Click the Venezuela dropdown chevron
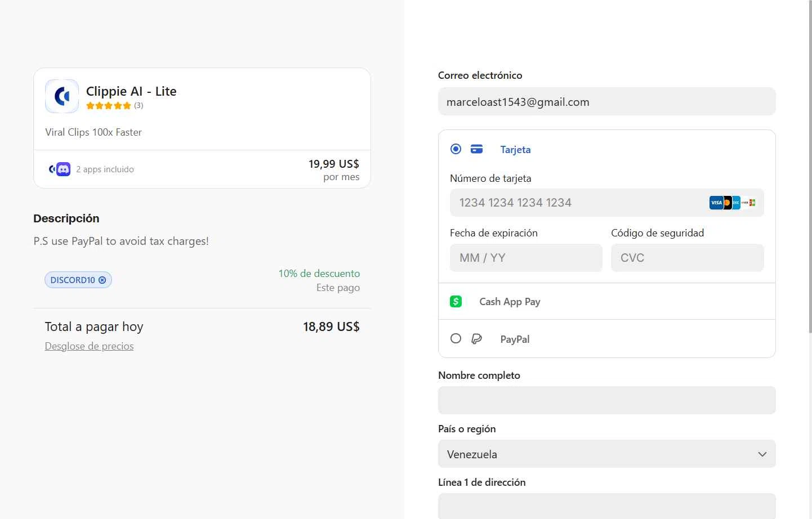The width and height of the screenshot is (812, 519). pyautogui.click(x=762, y=454)
